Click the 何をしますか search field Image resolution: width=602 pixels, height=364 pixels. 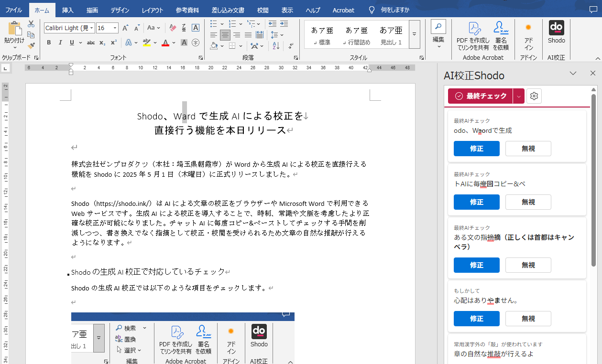[x=395, y=10]
